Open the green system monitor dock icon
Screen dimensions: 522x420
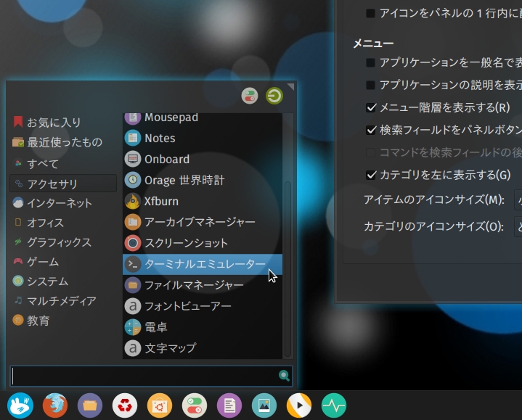point(334,405)
